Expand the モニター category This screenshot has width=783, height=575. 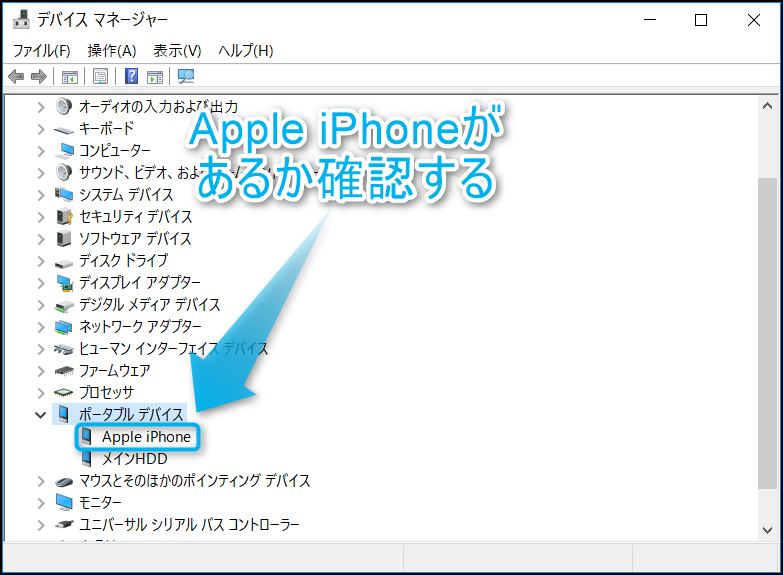click(x=41, y=502)
